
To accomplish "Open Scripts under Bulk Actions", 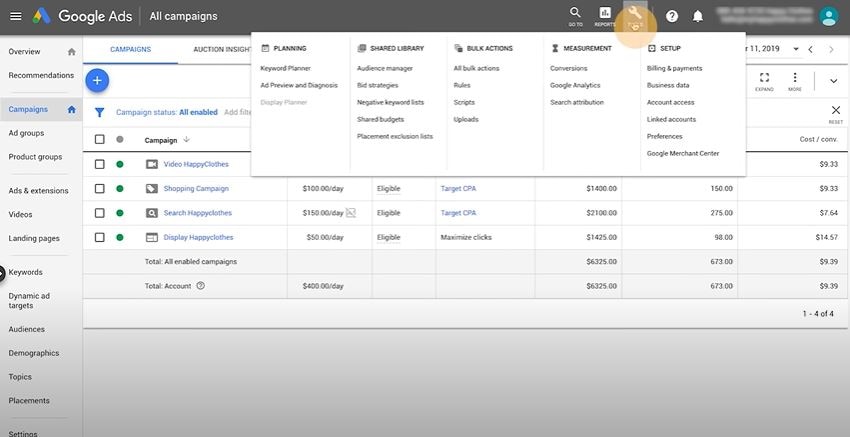I will click(464, 102).
